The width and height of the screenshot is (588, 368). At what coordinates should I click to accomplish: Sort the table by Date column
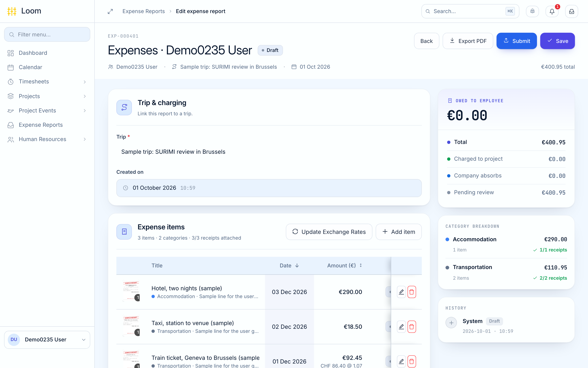point(289,266)
